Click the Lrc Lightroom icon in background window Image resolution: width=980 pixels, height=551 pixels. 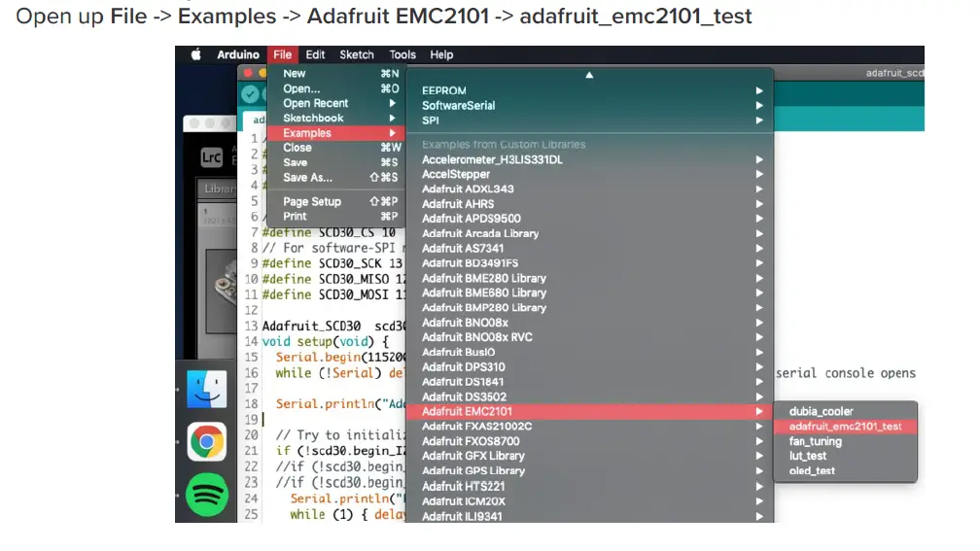click(x=211, y=156)
